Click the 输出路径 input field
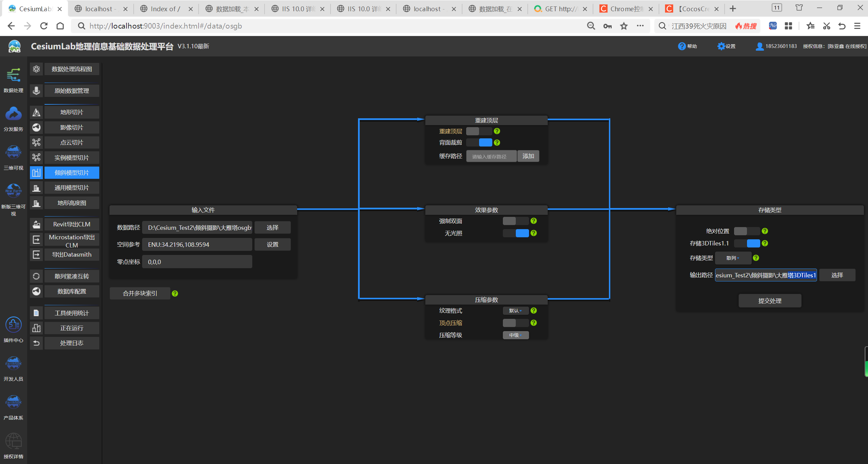The height and width of the screenshot is (464, 868). (x=766, y=275)
